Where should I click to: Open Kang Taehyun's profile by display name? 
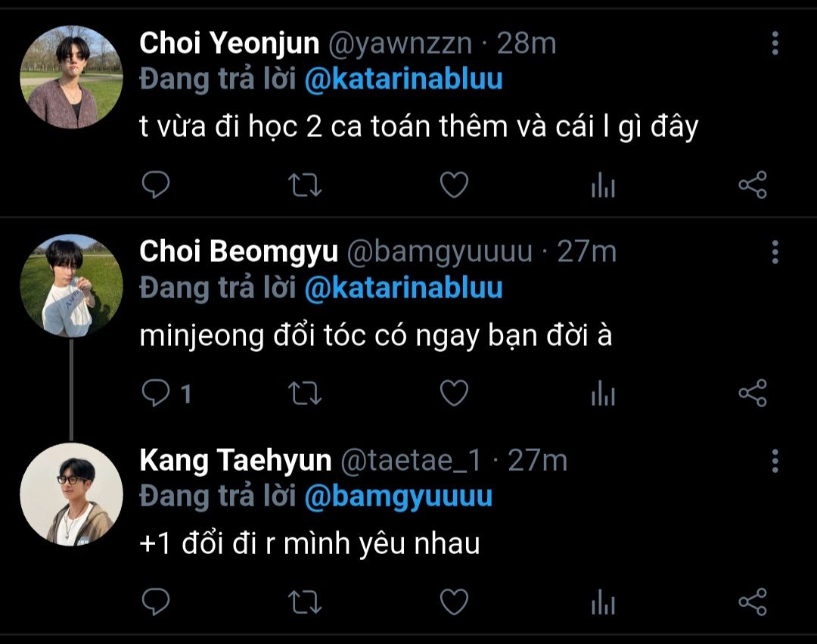[x=235, y=460]
